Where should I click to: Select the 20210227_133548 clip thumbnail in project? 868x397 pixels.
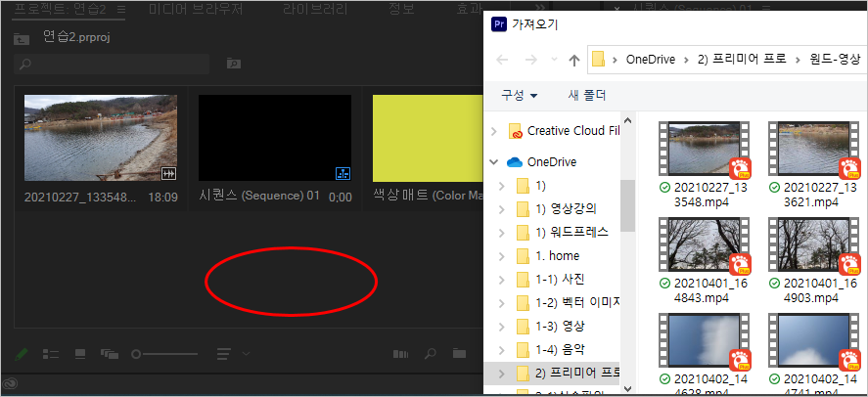[x=101, y=138]
